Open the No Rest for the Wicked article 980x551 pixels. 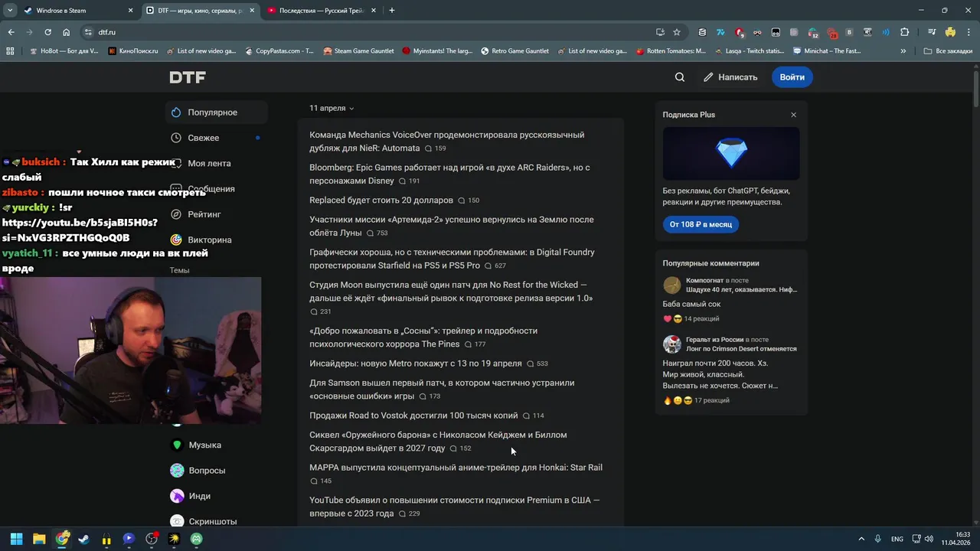[x=451, y=292]
